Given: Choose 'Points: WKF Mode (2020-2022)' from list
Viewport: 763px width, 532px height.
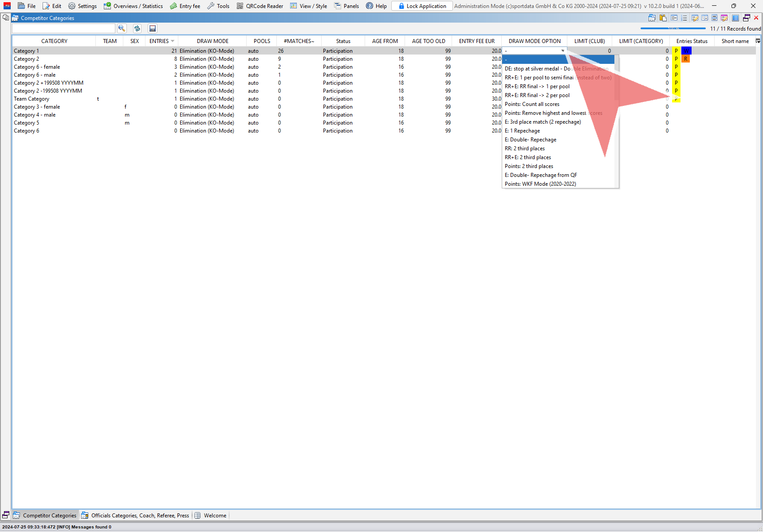Looking at the screenshot, I should pyautogui.click(x=540, y=184).
